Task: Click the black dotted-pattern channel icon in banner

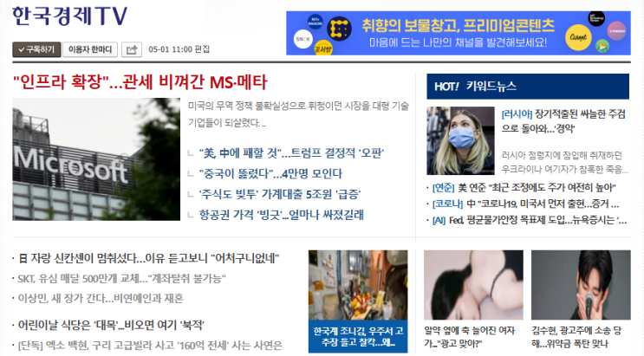Action: [339, 29]
